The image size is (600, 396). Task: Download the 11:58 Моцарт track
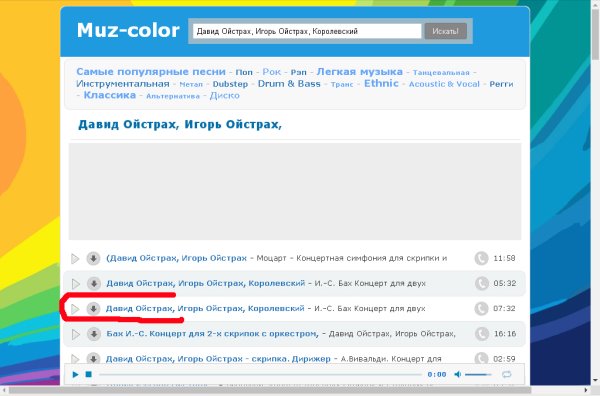(93, 259)
